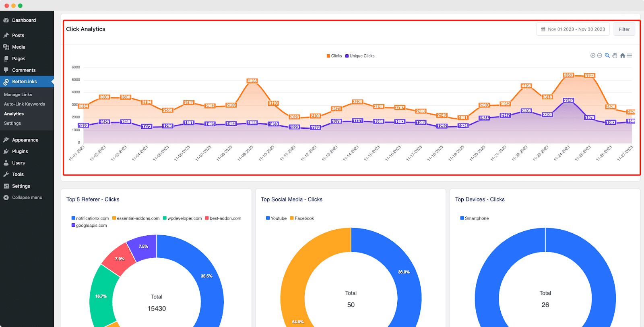Viewport: 644px width, 327px height.
Task: Click the chart zoom in icon
Action: tap(592, 56)
